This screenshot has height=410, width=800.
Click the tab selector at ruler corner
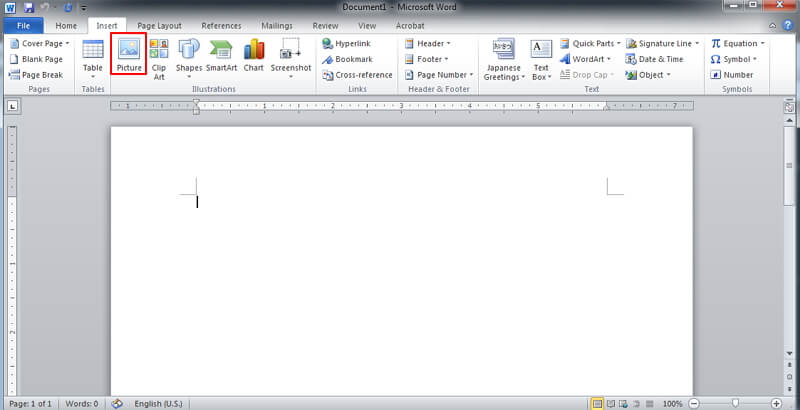coord(13,106)
